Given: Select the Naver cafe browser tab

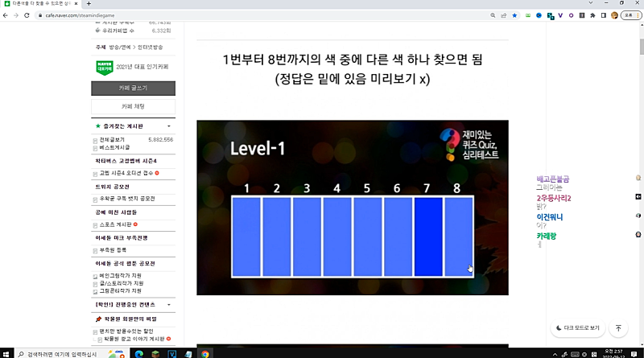Looking at the screenshot, I should [40, 3].
